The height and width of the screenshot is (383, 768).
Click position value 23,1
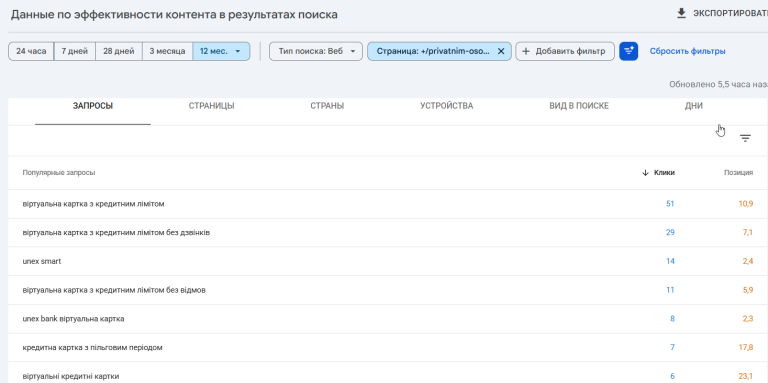pyautogui.click(x=746, y=376)
